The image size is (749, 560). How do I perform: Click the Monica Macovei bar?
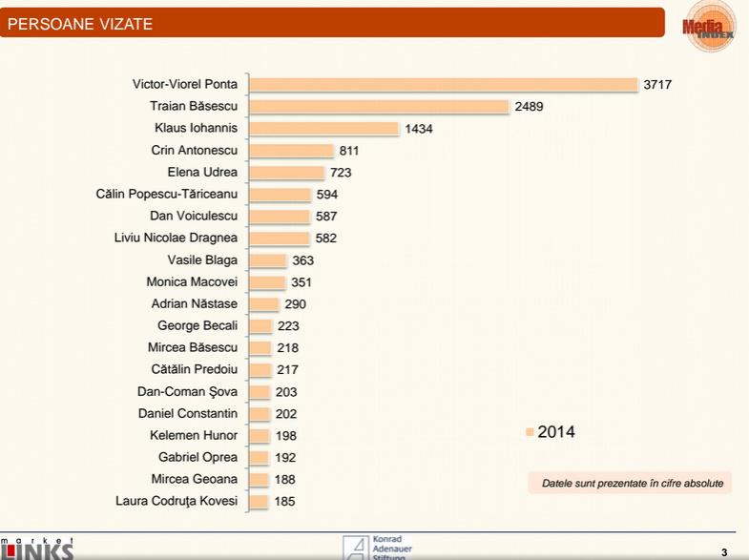[268, 282]
